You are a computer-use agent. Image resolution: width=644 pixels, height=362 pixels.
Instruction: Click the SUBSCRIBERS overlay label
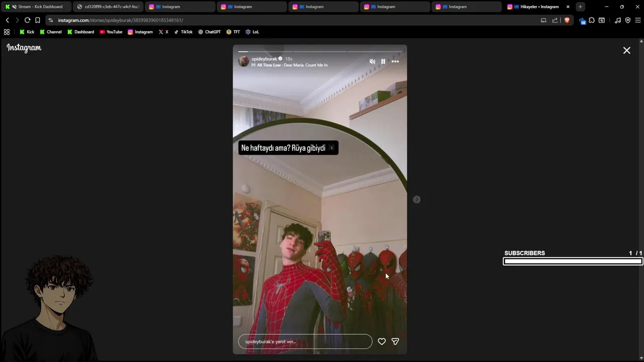point(525,253)
